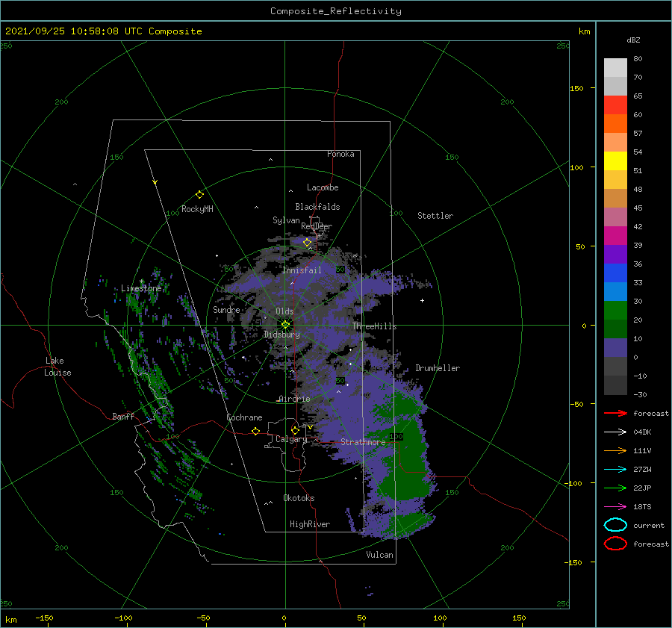Click the light blue 33 dBZ swatch
This screenshot has height=628, width=672.
(615, 292)
